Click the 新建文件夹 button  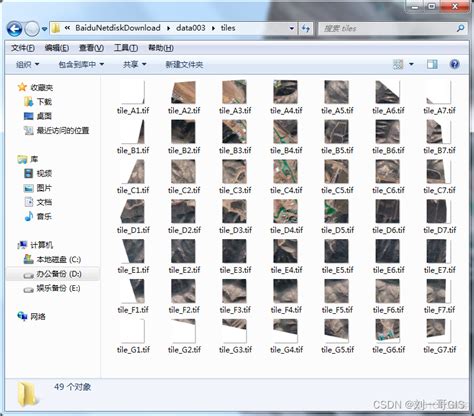pyautogui.click(x=184, y=64)
